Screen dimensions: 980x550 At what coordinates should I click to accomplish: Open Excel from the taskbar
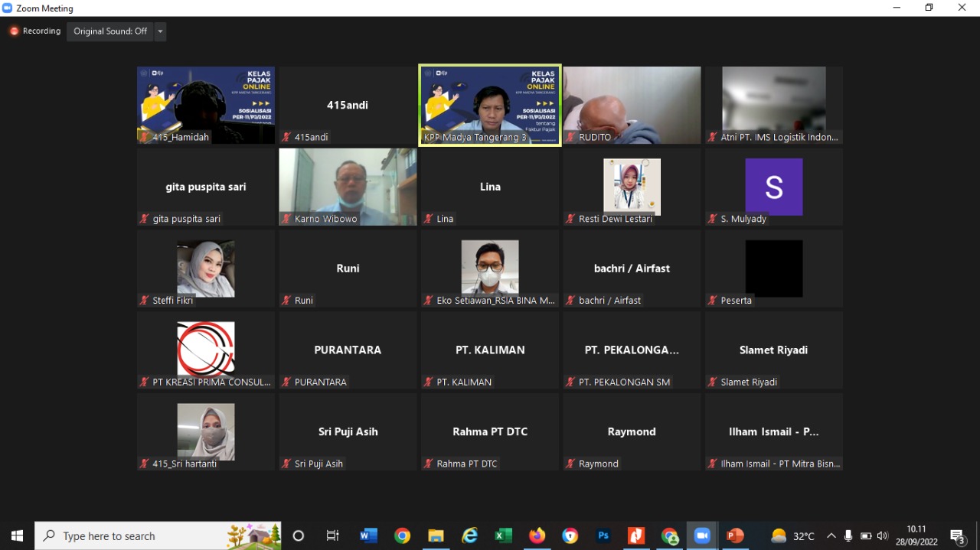click(x=503, y=535)
